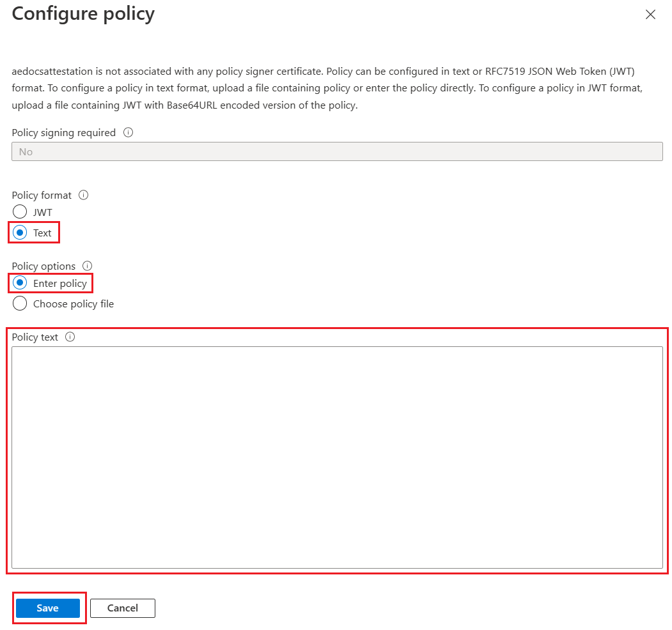
Task: Click the Configure policy heading
Action: click(83, 14)
